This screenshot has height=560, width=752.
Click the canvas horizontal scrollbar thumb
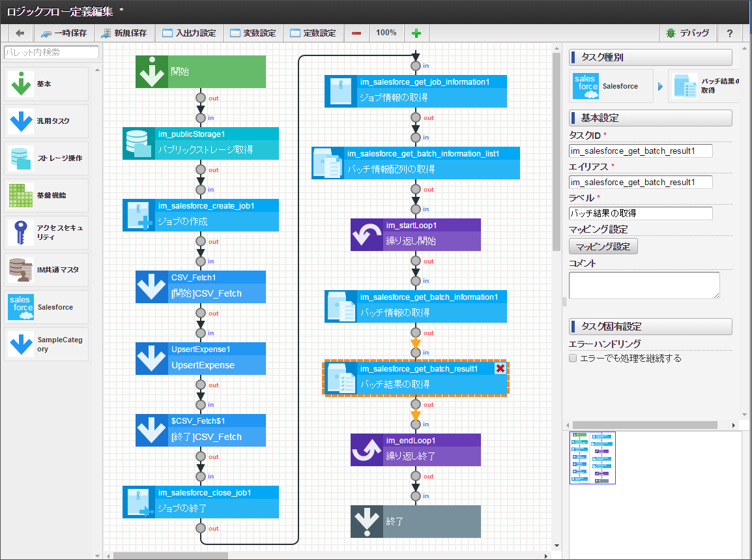170,556
